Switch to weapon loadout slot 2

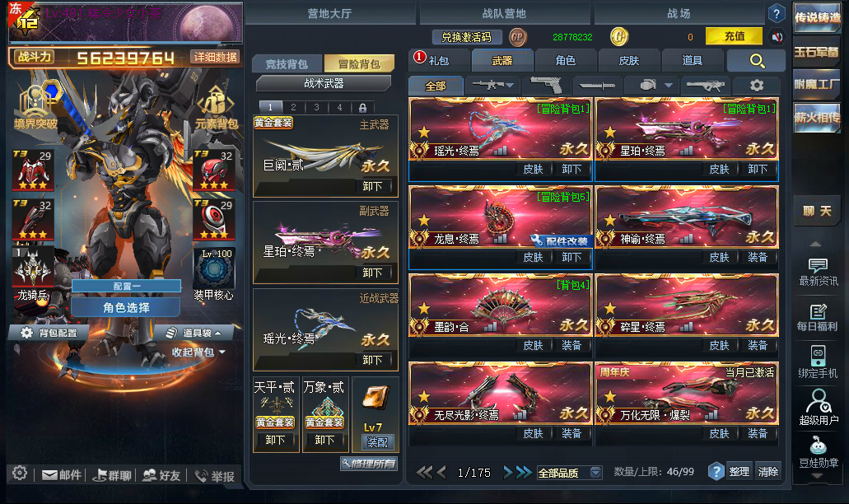(x=293, y=107)
